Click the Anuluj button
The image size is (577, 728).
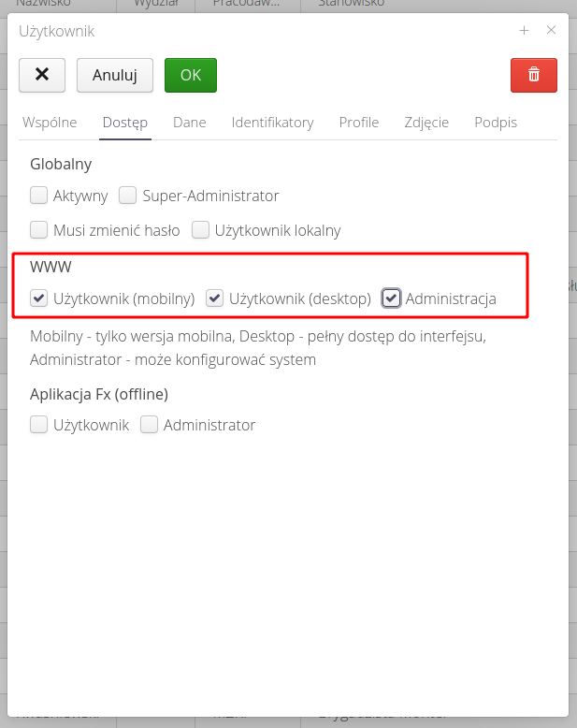coord(114,75)
